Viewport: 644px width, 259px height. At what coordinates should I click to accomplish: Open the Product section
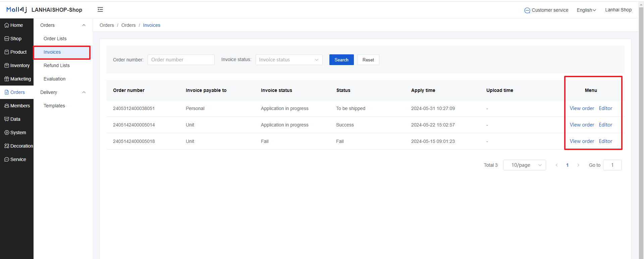[17, 52]
